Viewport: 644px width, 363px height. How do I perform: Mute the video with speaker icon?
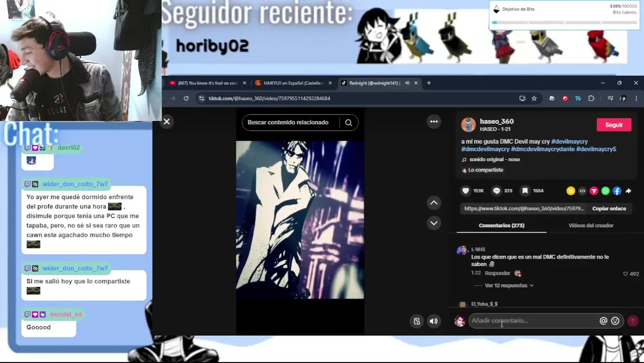(433, 321)
